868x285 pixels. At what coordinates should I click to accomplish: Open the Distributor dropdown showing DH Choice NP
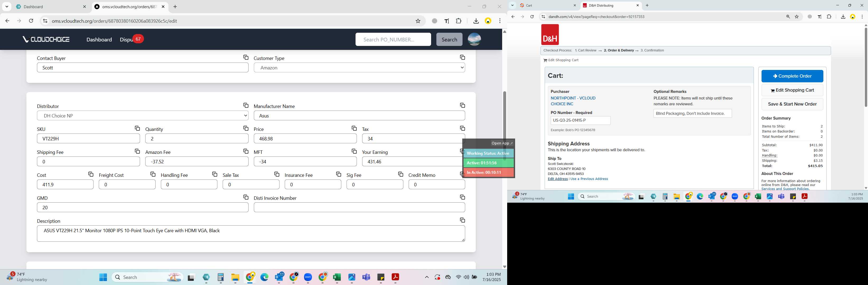pyautogui.click(x=143, y=116)
